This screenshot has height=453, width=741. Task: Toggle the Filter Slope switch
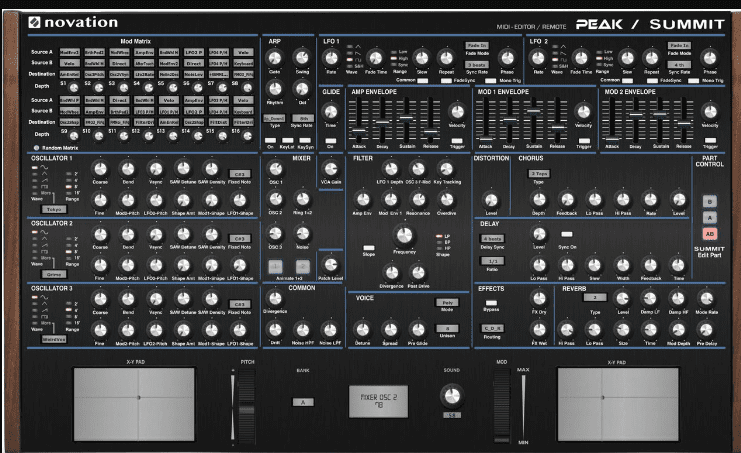(369, 248)
